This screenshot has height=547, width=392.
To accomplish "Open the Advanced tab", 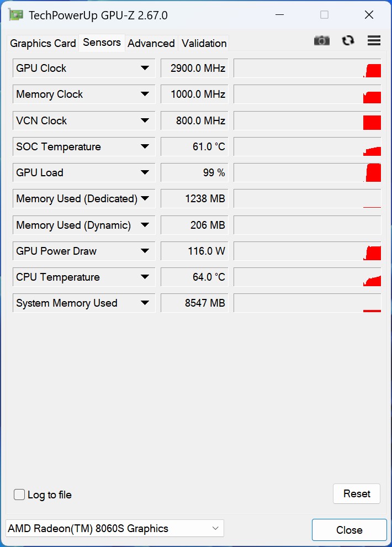I will [151, 43].
